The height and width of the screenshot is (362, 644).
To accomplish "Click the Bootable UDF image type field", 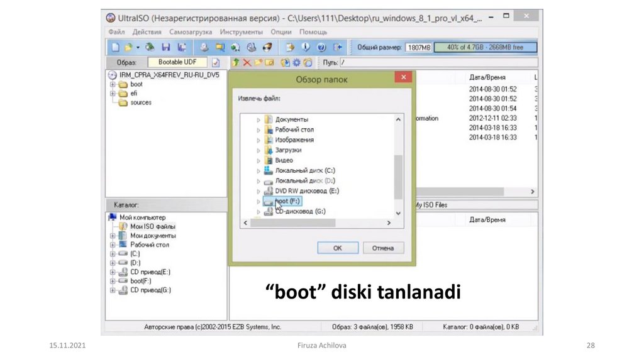I will [x=177, y=62].
